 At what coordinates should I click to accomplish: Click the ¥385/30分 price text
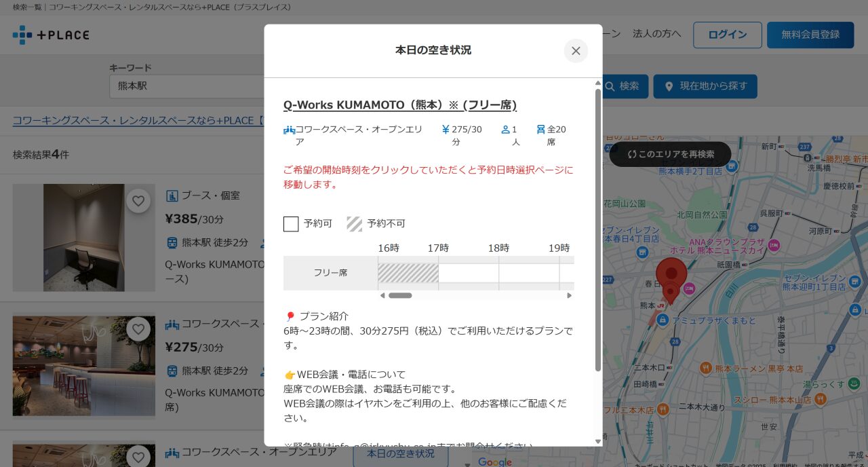pyautogui.click(x=195, y=219)
